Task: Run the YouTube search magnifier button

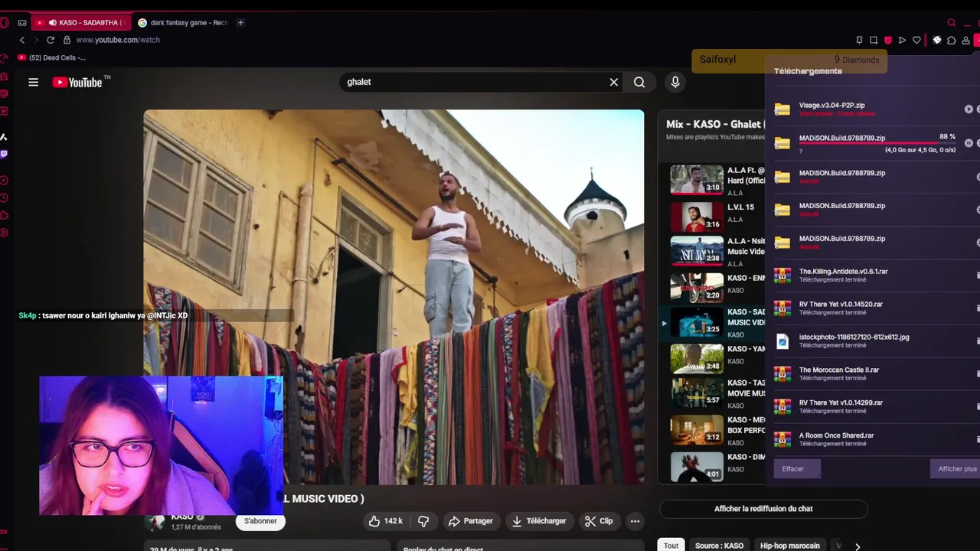Action: coord(639,82)
